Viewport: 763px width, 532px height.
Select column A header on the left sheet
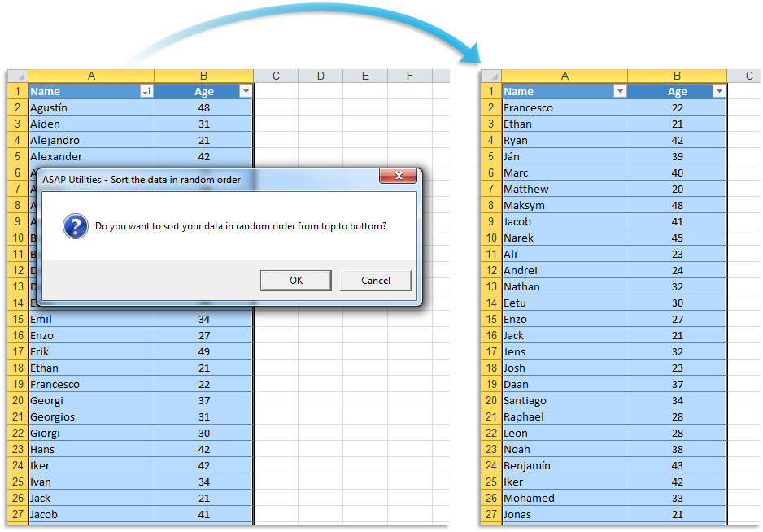point(91,75)
